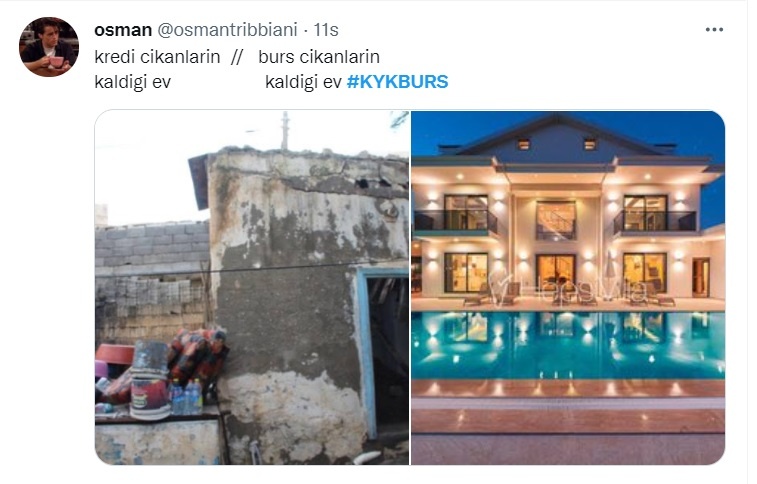
Task: Click the villa's lit central staircase window
Action: tap(556, 220)
